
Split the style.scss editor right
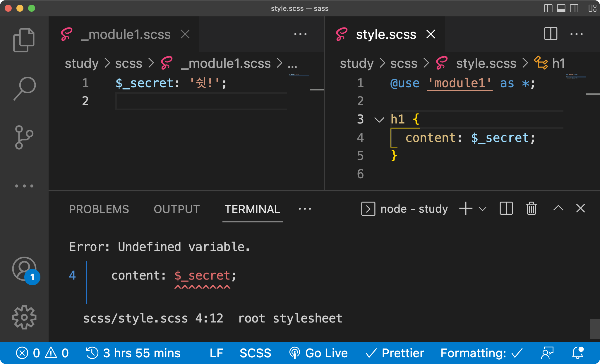click(550, 34)
